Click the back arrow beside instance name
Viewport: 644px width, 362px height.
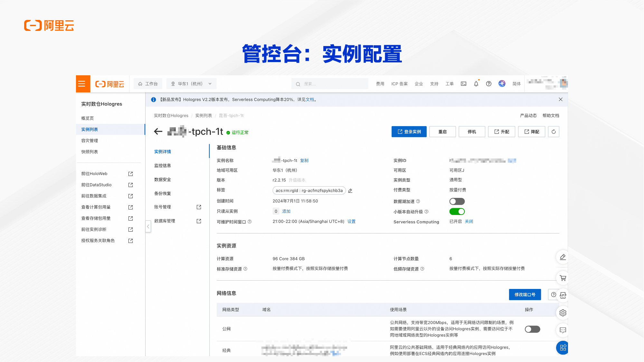(158, 131)
